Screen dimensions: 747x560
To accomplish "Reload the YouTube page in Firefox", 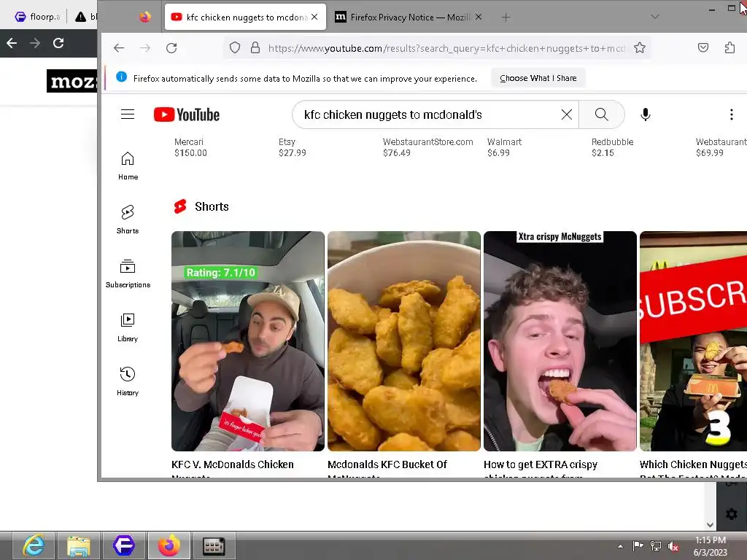I will tap(171, 47).
